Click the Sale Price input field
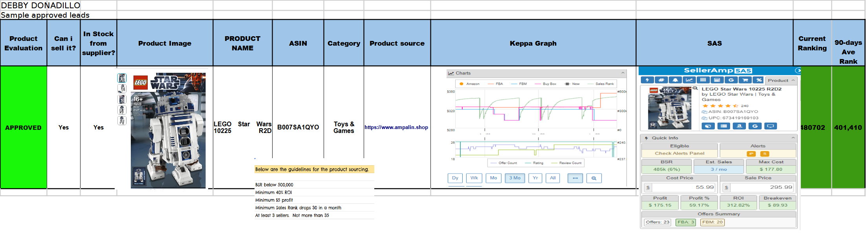Viewport: 868px width, 240px height. (762, 188)
